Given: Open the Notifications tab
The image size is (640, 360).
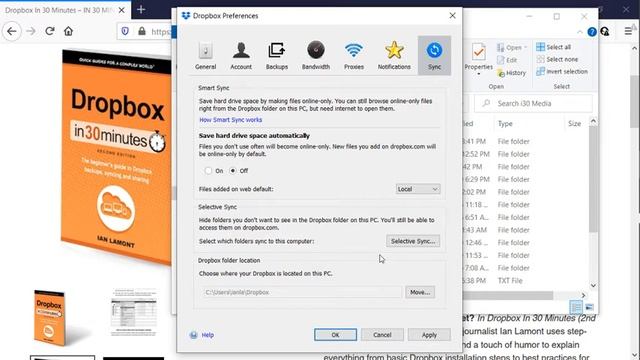Looking at the screenshot, I should pos(394,56).
